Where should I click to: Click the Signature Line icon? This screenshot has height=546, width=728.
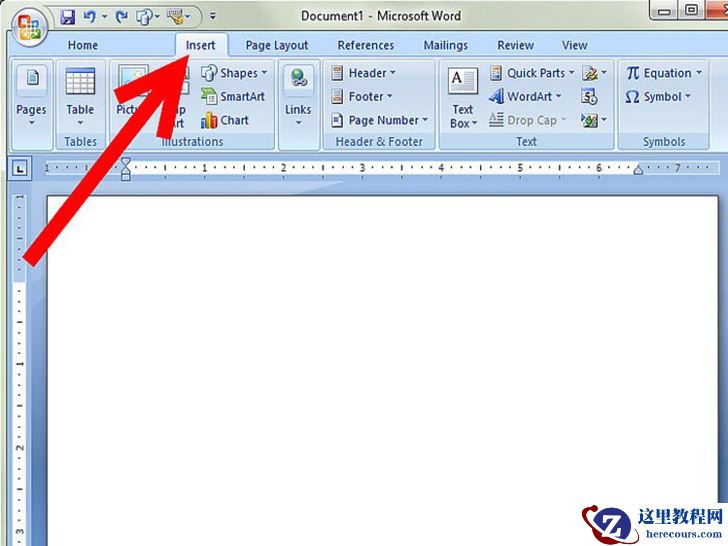590,73
